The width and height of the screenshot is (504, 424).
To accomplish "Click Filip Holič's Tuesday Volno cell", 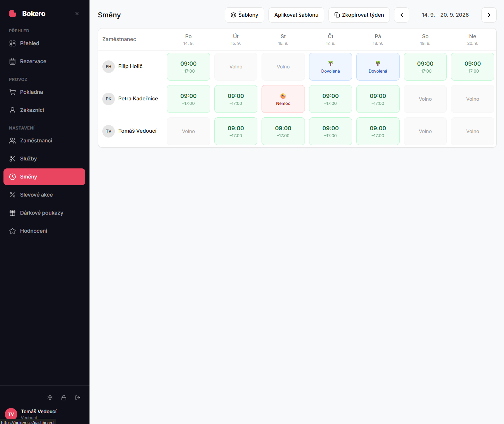I will [x=236, y=67].
